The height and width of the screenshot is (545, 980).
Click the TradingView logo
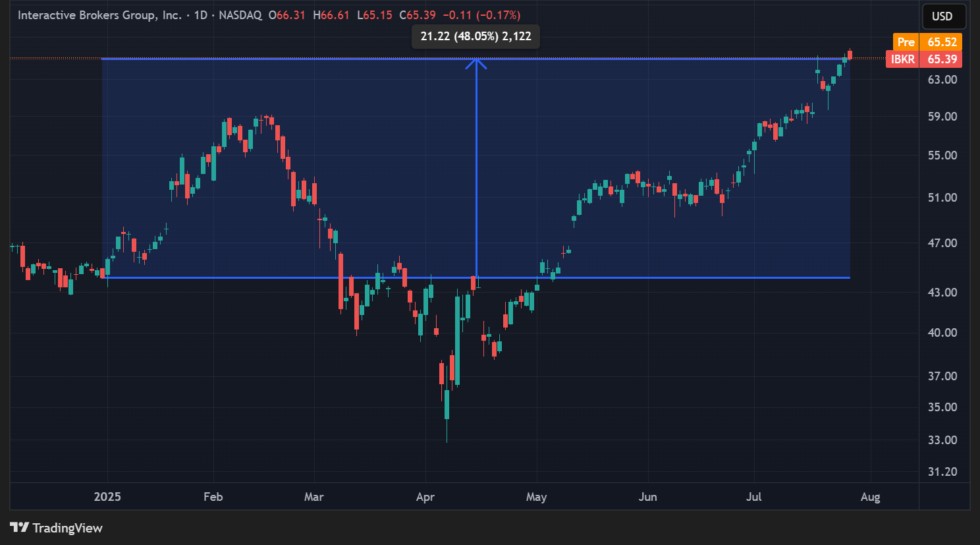(x=56, y=528)
